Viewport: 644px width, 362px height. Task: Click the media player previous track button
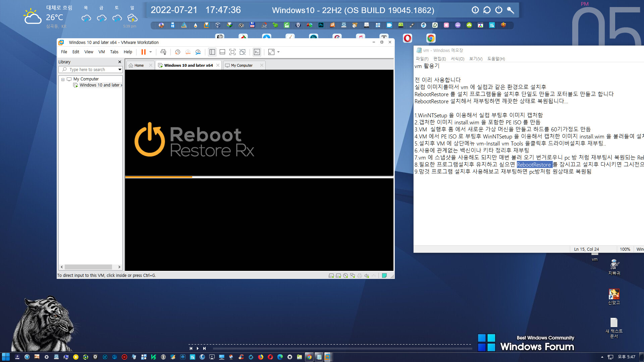coord(191,349)
